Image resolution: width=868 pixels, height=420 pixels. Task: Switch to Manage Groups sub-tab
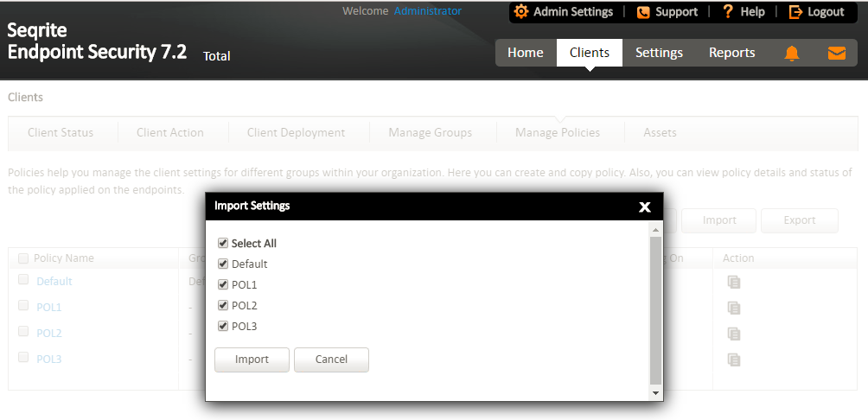431,133
